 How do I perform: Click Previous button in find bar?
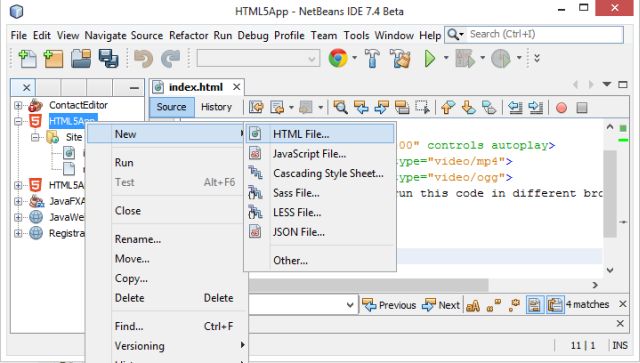[389, 305]
